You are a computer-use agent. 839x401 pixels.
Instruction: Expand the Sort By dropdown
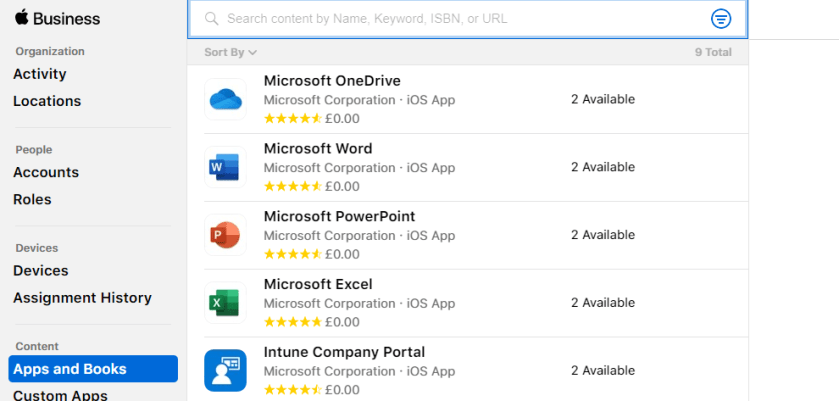[x=230, y=52]
